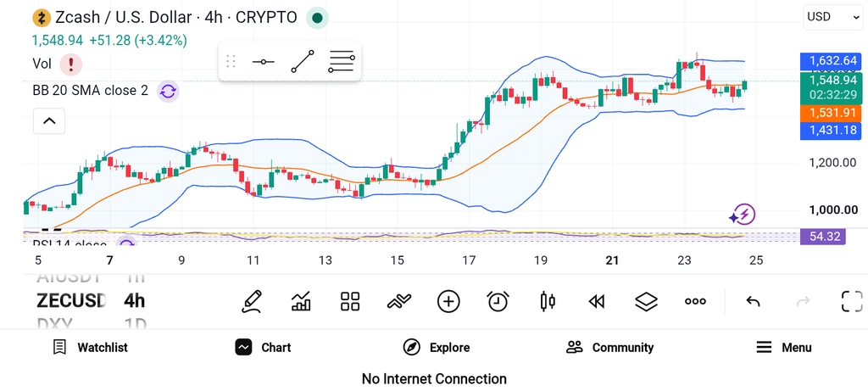Screen dimensions: 868x391
Task: Select the horizontal line point tool
Action: [263, 61]
